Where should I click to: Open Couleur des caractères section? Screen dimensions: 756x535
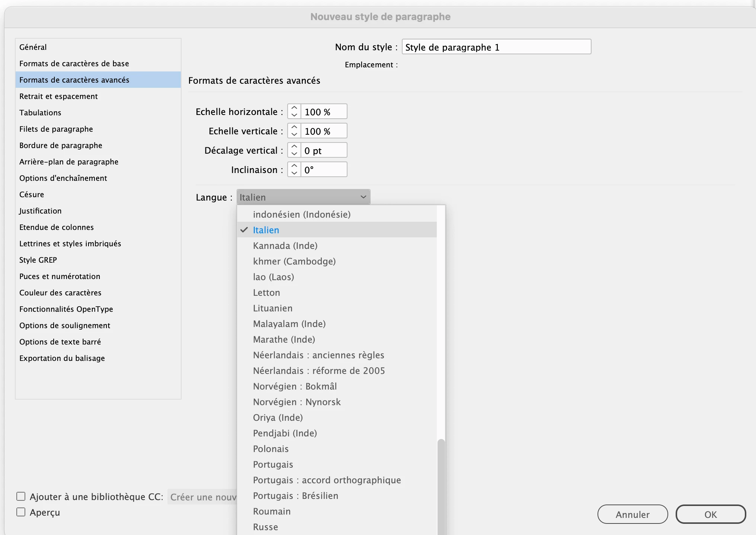click(x=60, y=293)
